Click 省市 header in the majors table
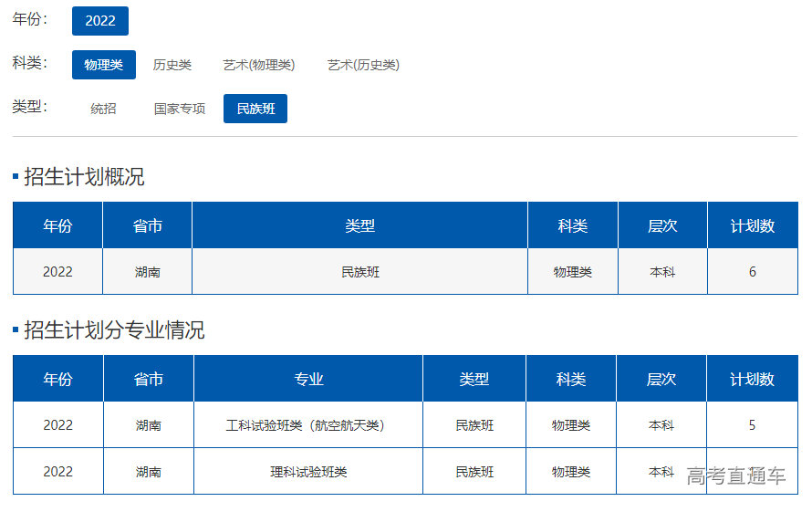812x512 pixels. (148, 379)
